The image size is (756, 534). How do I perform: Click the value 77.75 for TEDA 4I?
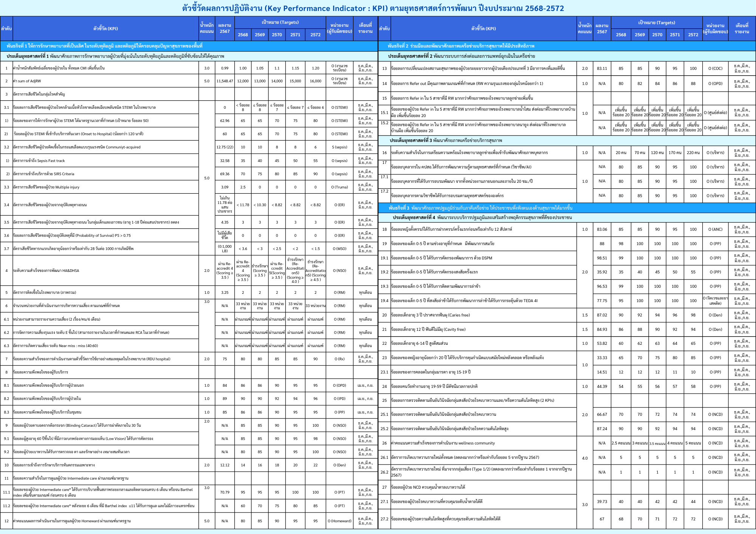[602, 301]
